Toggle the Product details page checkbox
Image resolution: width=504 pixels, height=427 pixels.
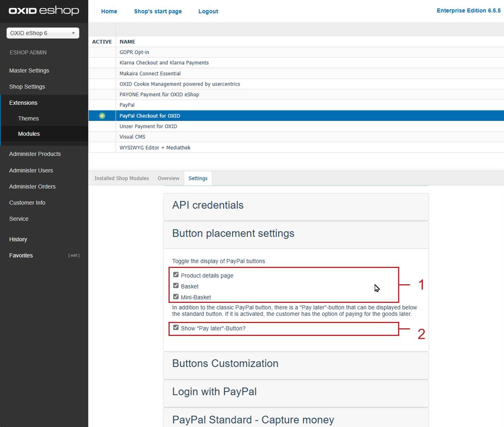point(176,275)
